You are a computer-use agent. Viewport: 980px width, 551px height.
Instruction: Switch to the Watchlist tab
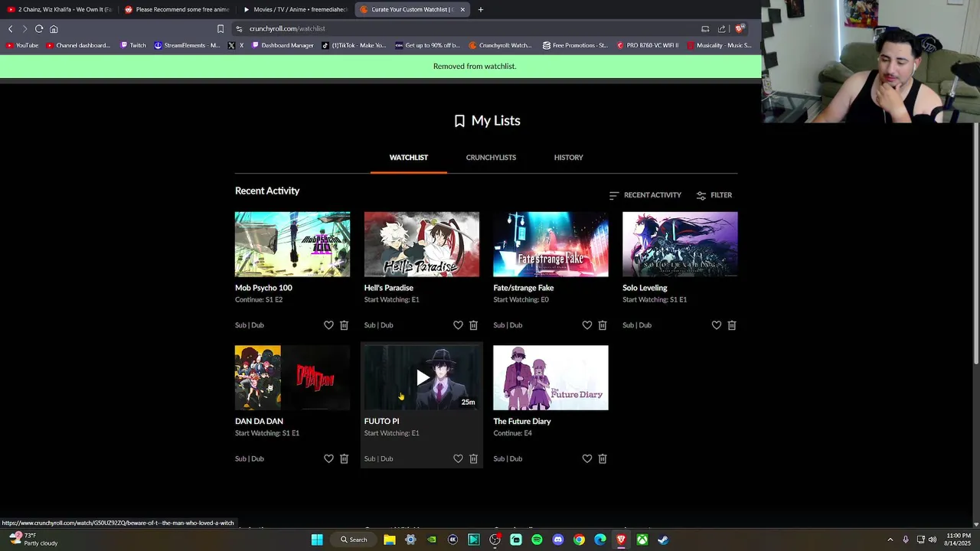pos(409,158)
